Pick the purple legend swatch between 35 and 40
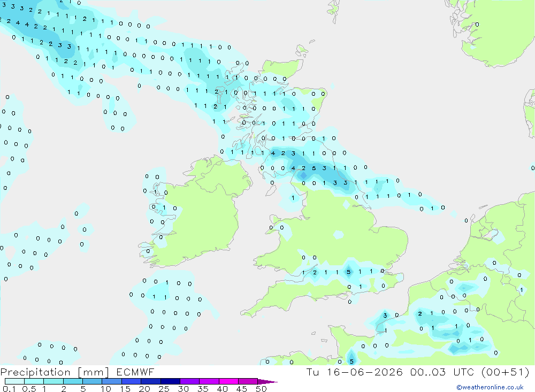Viewport: 535px width, 392px height. point(209,381)
